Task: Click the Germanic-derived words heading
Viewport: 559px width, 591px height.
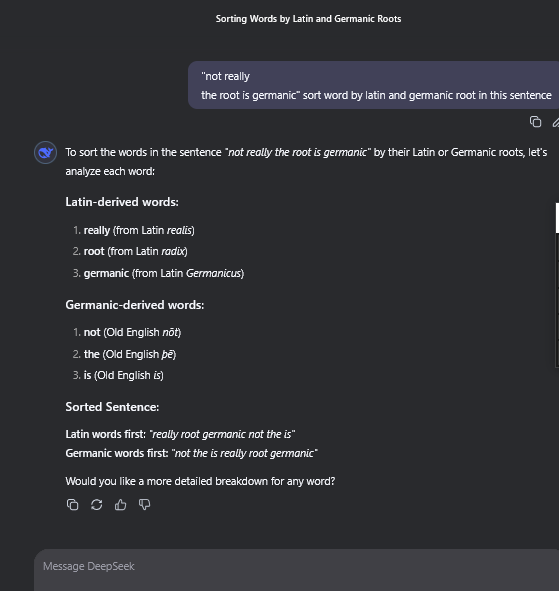Action: click(135, 305)
